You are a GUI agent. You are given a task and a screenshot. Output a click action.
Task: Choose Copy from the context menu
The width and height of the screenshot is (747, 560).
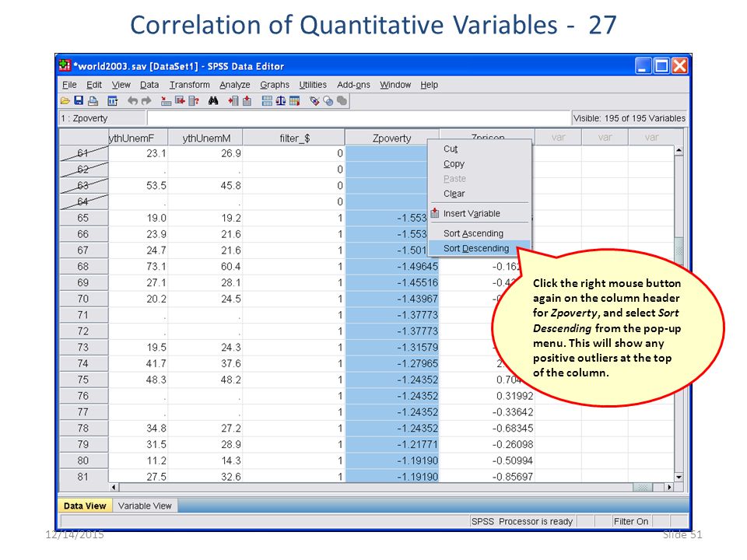pos(480,164)
